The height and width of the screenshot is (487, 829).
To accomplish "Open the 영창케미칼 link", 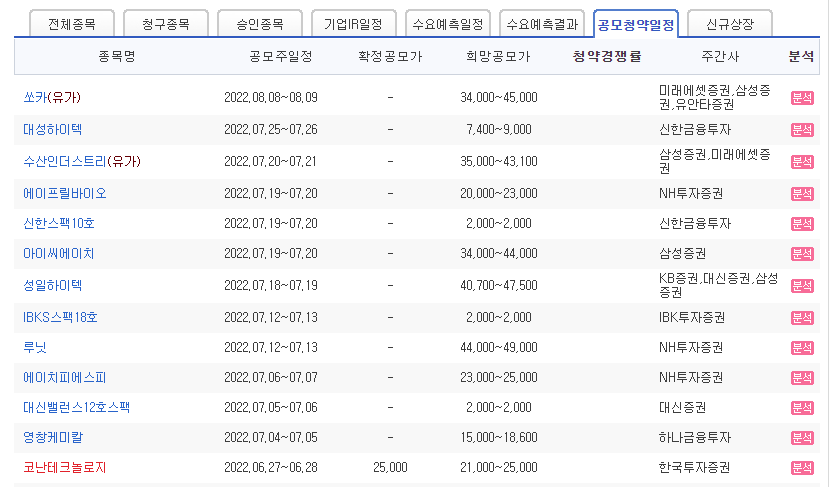I will (53, 438).
